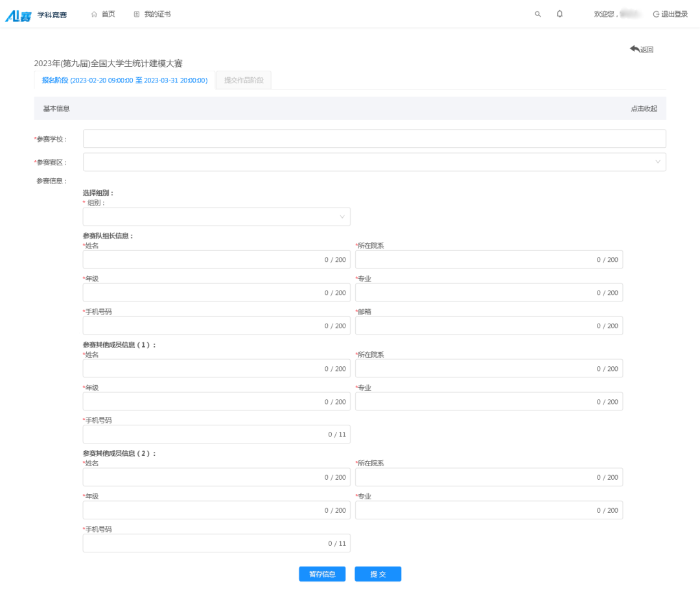Open the 组别 group dropdown
The height and width of the screenshot is (614, 700).
click(x=216, y=217)
